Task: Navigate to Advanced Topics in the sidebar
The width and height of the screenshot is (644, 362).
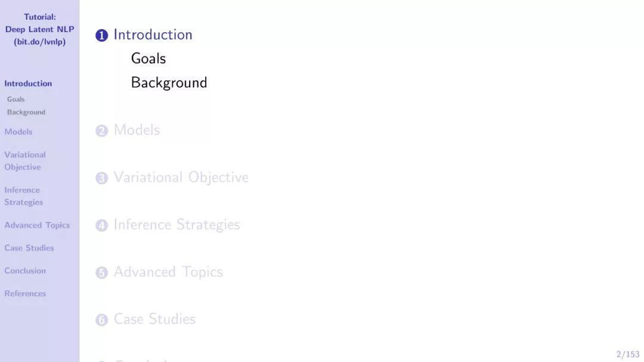Action: click(37, 225)
